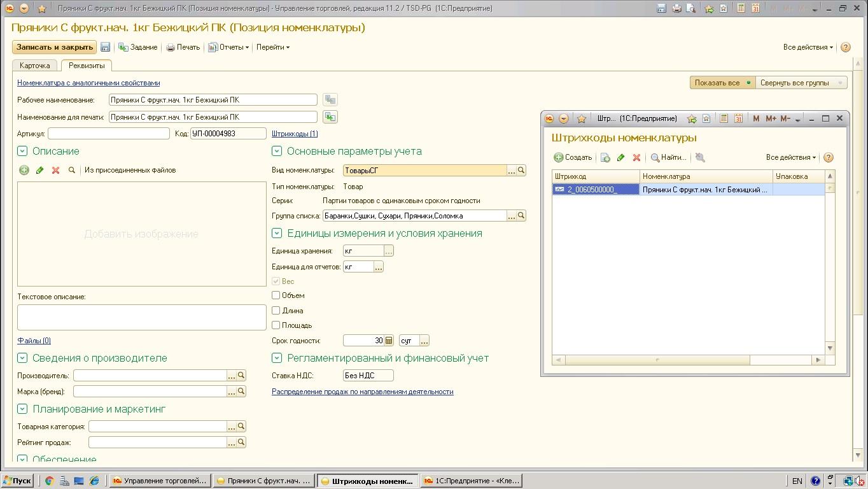The image size is (868, 489).
Task: Click the copy-name icon beside Рабочее наименование
Action: click(330, 99)
